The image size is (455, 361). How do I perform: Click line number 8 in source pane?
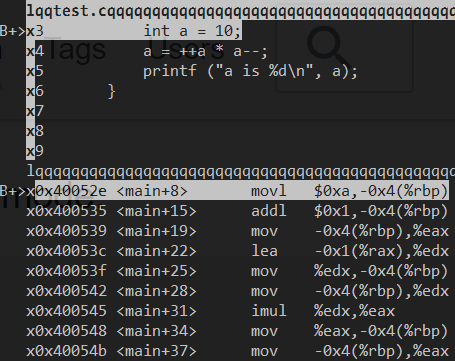[x=39, y=131]
